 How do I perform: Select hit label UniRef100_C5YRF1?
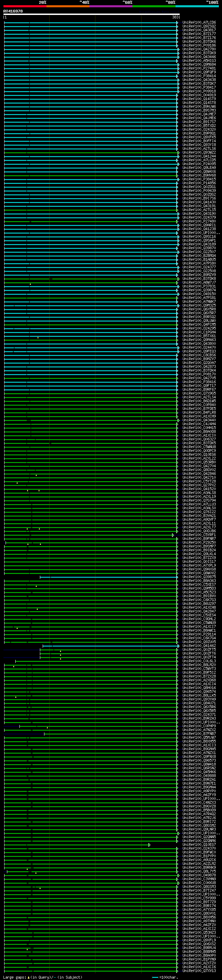tap(199, 535)
